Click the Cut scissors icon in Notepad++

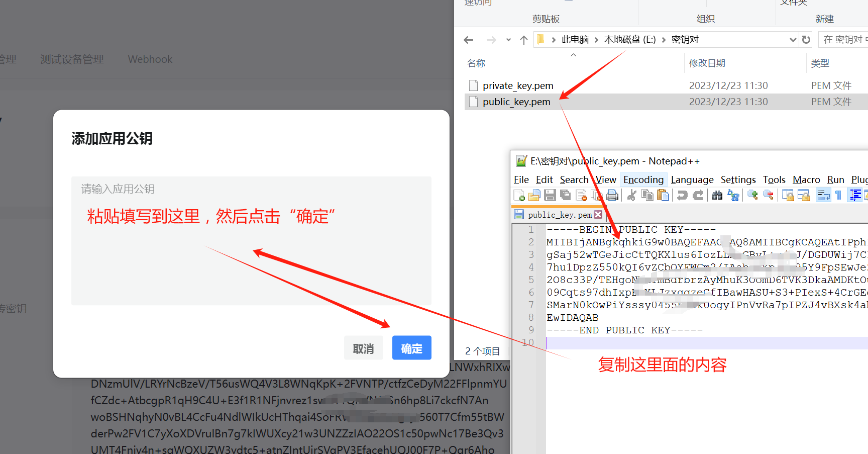(632, 195)
